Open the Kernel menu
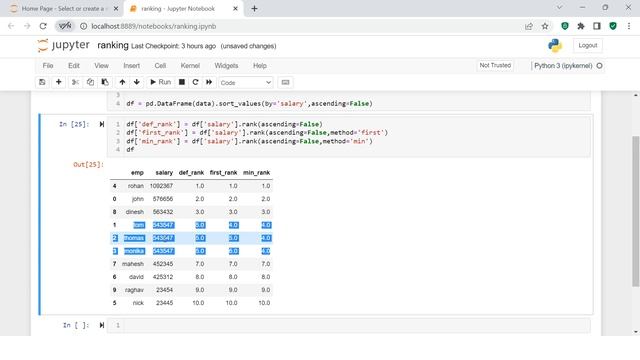640x360 pixels. (x=190, y=66)
